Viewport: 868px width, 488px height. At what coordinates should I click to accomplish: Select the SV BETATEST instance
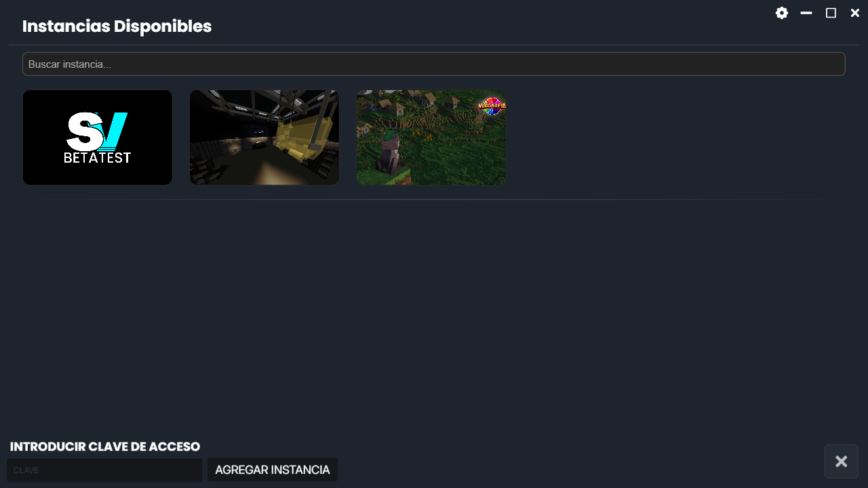98,138
